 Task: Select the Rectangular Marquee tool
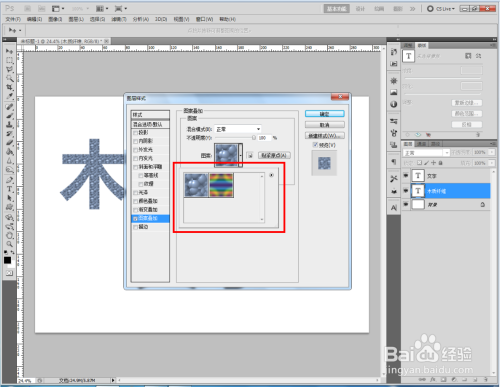9,60
